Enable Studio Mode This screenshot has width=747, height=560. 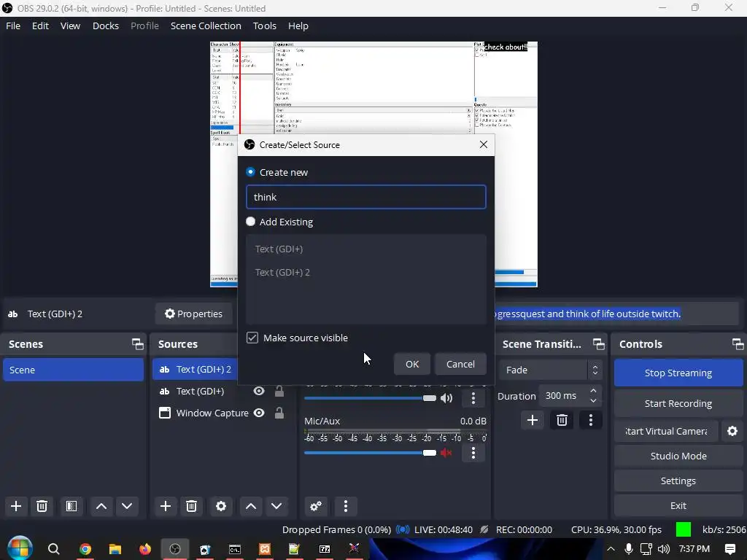pyautogui.click(x=678, y=456)
